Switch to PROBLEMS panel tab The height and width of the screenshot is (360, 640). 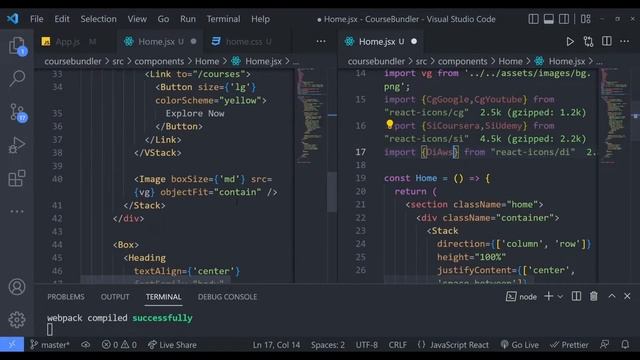(66, 297)
